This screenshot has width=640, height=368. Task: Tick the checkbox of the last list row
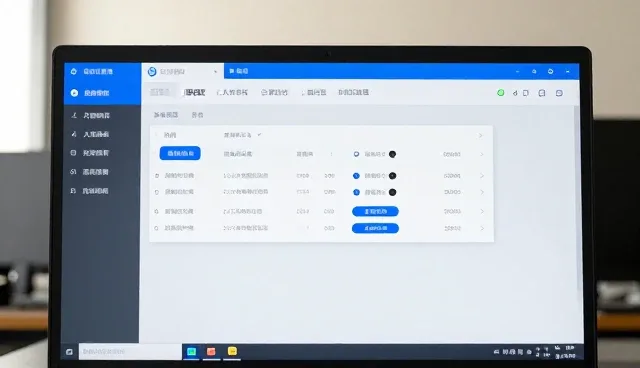tap(156, 228)
